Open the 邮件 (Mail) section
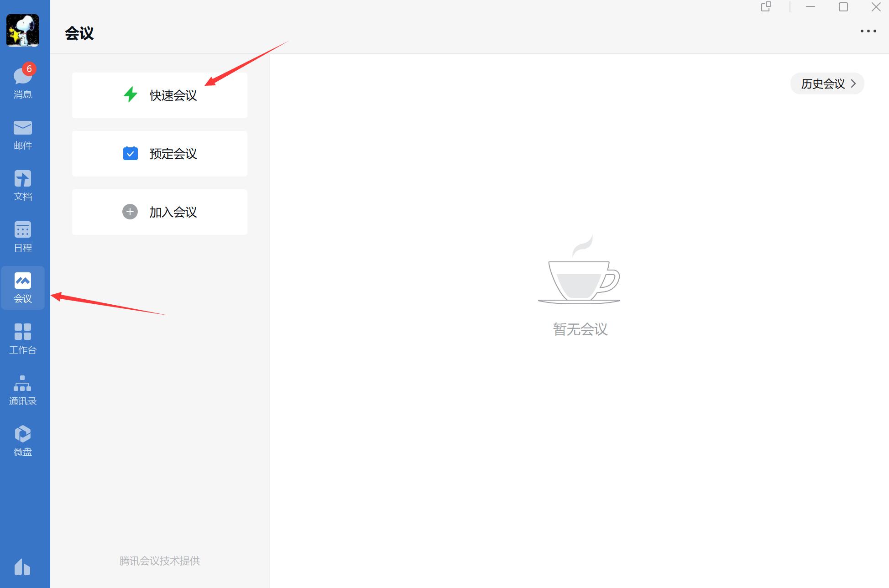The height and width of the screenshot is (588, 889). pyautogui.click(x=24, y=134)
